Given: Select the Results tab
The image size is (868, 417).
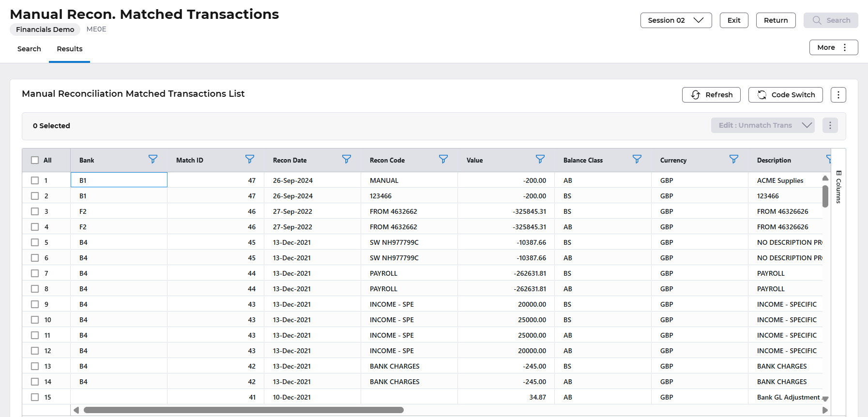Looking at the screenshot, I should pos(70,49).
